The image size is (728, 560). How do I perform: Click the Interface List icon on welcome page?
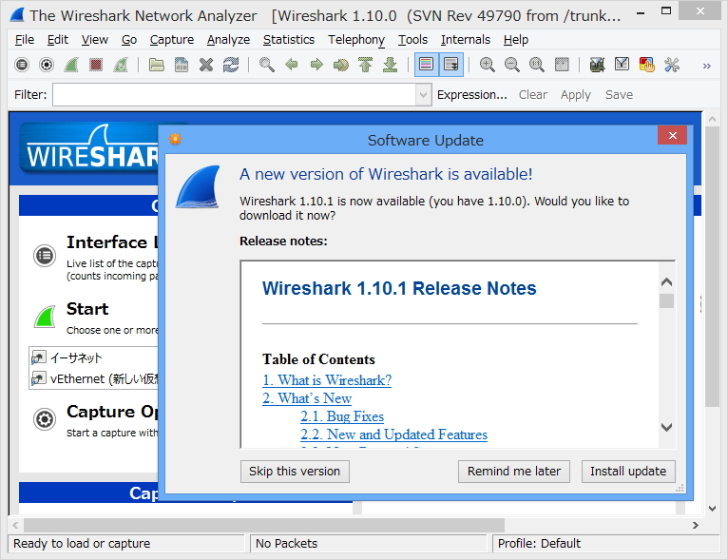[45, 256]
